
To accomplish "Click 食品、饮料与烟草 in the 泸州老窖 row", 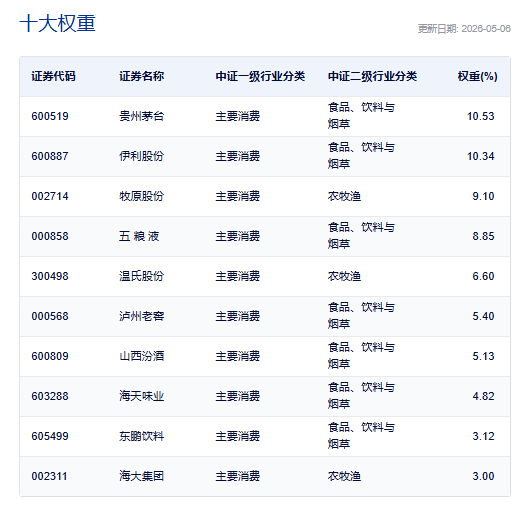I will click(361, 316).
